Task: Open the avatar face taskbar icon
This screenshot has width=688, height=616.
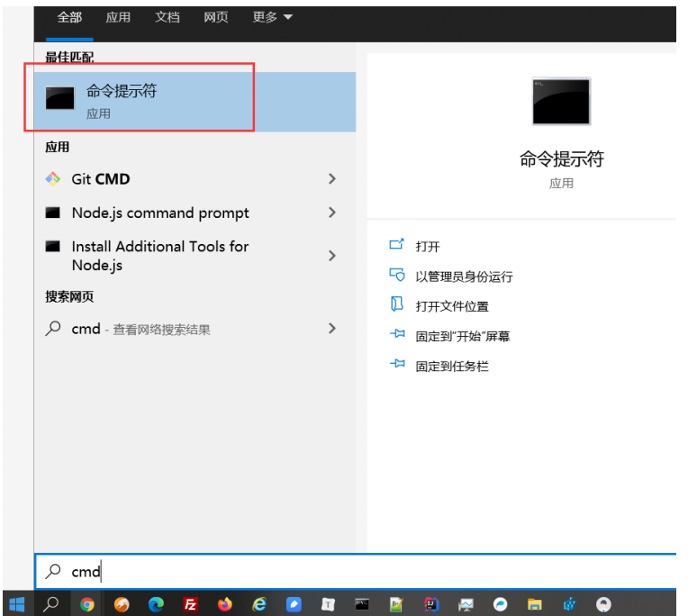Action: pyautogui.click(x=603, y=604)
